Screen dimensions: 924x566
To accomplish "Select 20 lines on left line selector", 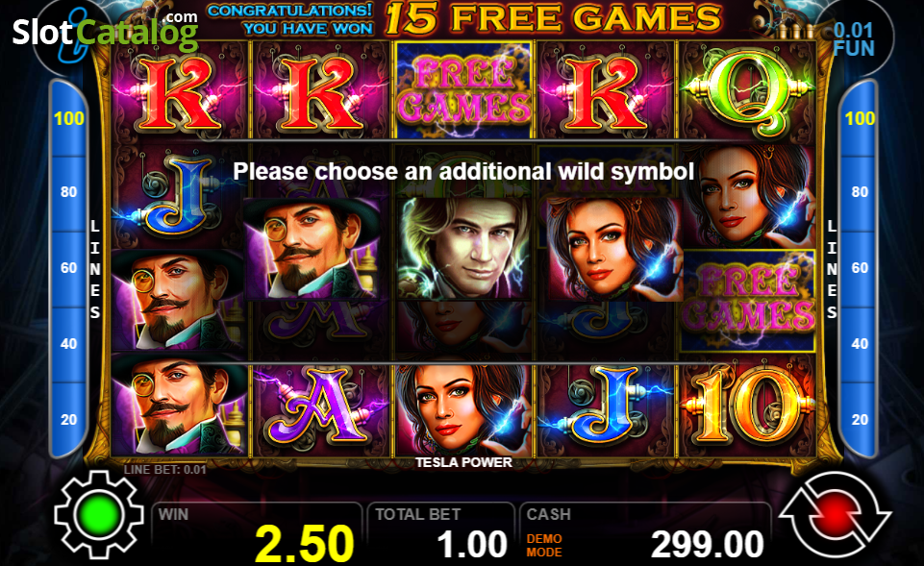I will (x=69, y=419).
